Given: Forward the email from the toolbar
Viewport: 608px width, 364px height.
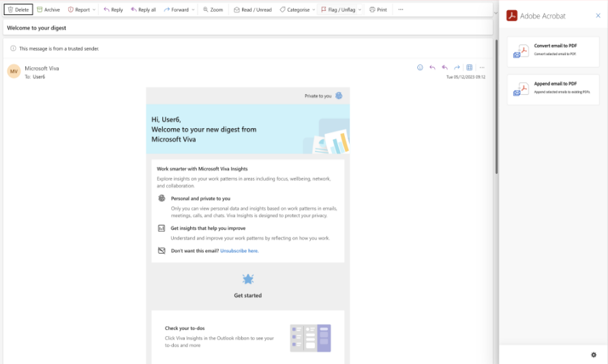Looking at the screenshot, I should tap(176, 10).
